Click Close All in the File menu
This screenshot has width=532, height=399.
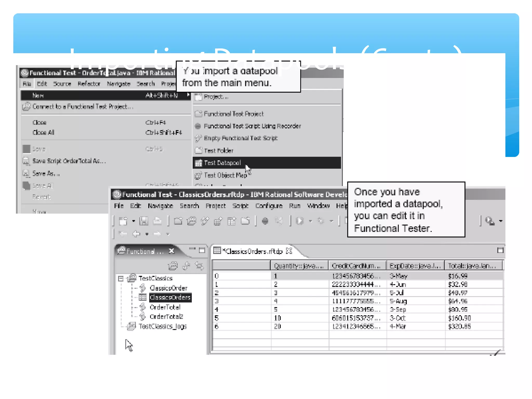point(106,132)
